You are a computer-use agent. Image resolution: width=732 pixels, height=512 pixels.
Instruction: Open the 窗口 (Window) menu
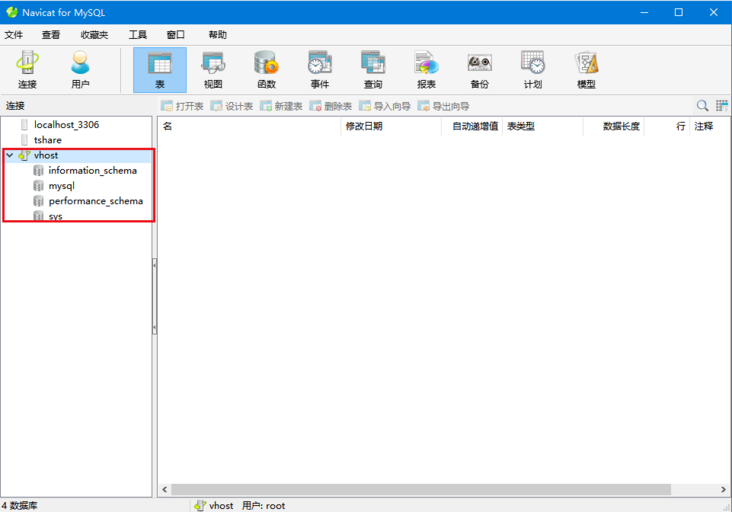click(176, 35)
